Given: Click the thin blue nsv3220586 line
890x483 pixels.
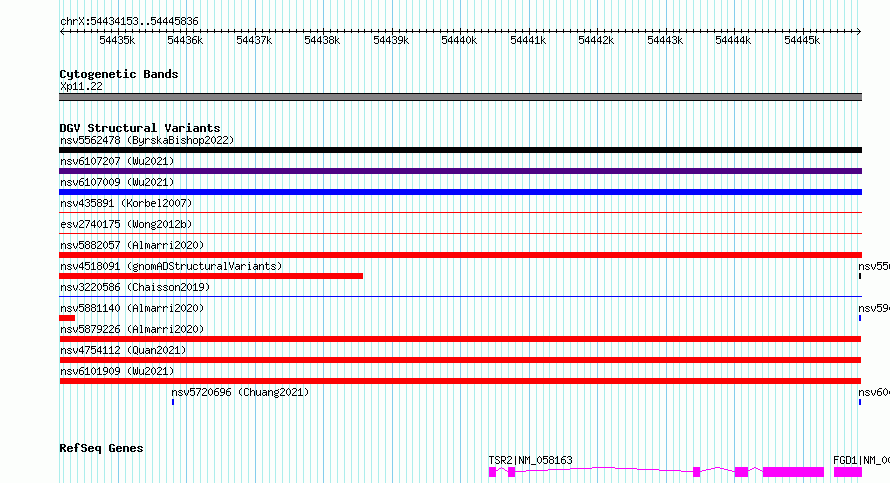Looking at the screenshot, I should (x=460, y=296).
